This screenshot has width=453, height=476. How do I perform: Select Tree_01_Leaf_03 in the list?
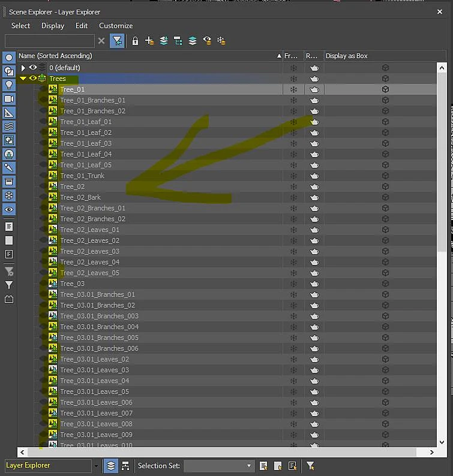(x=86, y=143)
